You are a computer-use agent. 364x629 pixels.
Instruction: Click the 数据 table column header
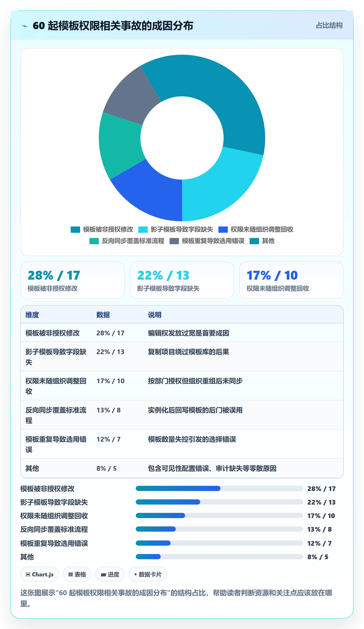click(103, 315)
